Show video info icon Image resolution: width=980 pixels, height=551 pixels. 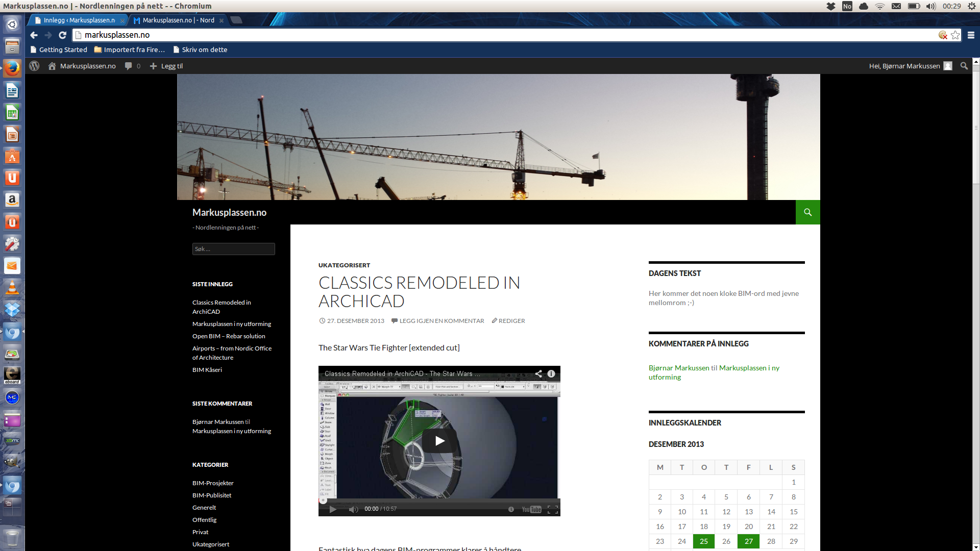[x=551, y=373]
